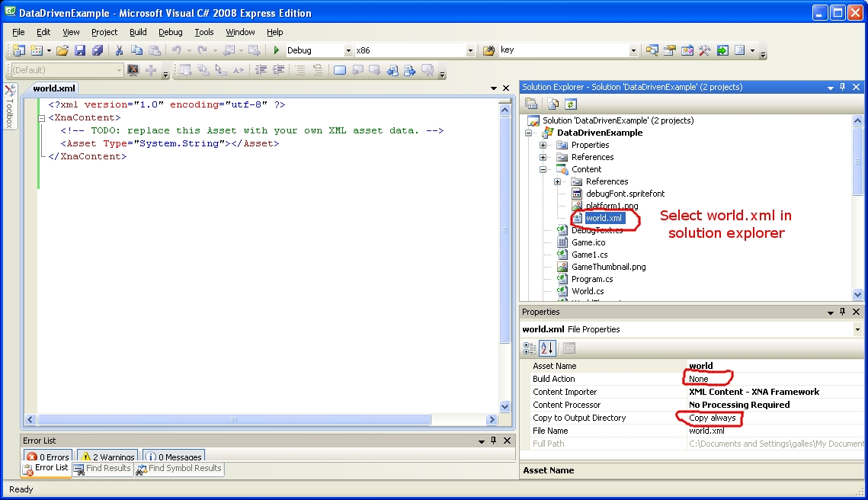This screenshot has height=500, width=868.
Task: Toggle a bookmark with the bookmark icon
Action: (340, 70)
